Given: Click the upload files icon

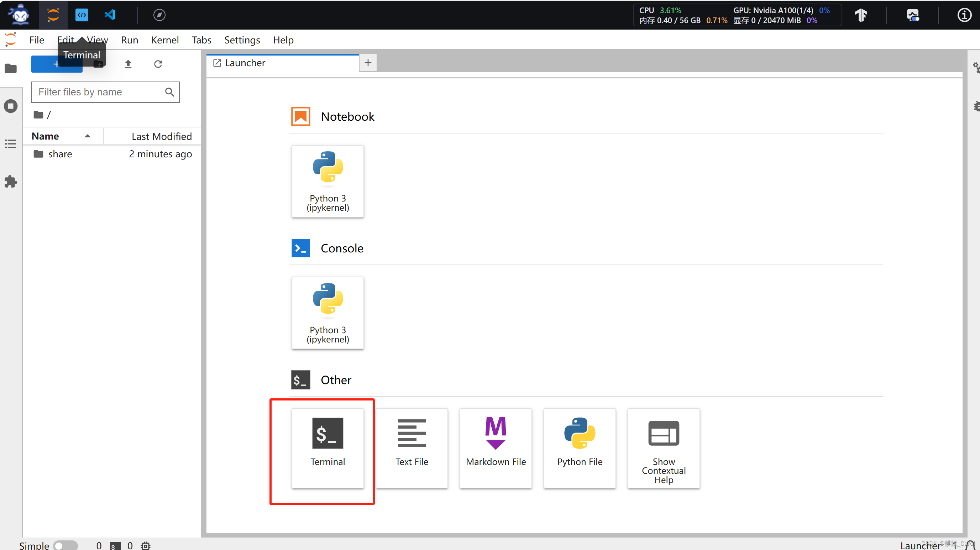Looking at the screenshot, I should (x=128, y=64).
